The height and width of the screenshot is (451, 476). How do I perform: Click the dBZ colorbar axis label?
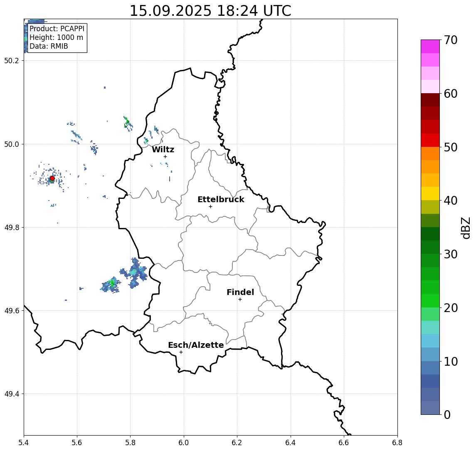466,228
